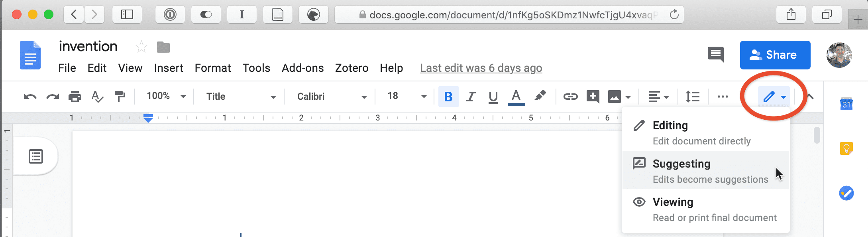Open the text color picker
The width and height of the screenshot is (868, 237).
(516, 97)
